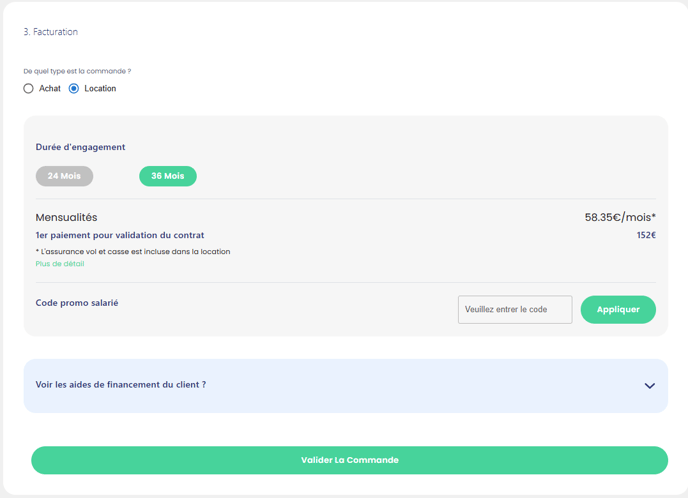Click the 152€ first payment amount
688x498 pixels.
646,236
